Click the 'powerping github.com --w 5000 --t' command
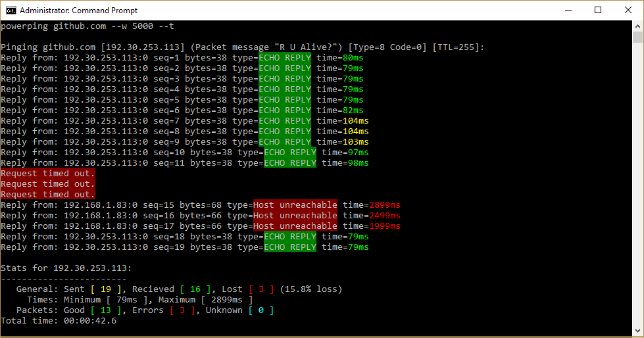The width and height of the screenshot is (644, 338). coord(87,26)
